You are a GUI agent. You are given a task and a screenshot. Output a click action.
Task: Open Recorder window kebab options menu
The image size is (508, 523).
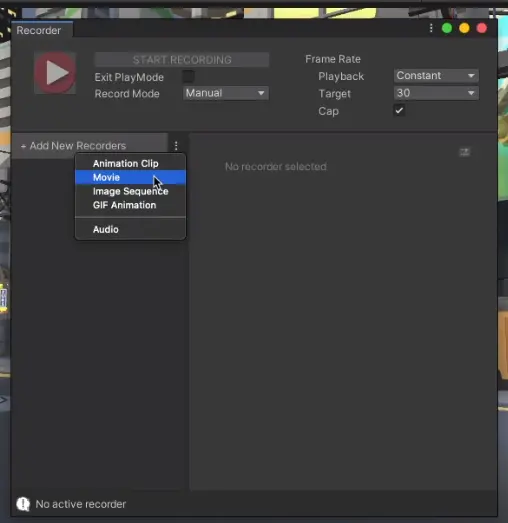coord(431,28)
